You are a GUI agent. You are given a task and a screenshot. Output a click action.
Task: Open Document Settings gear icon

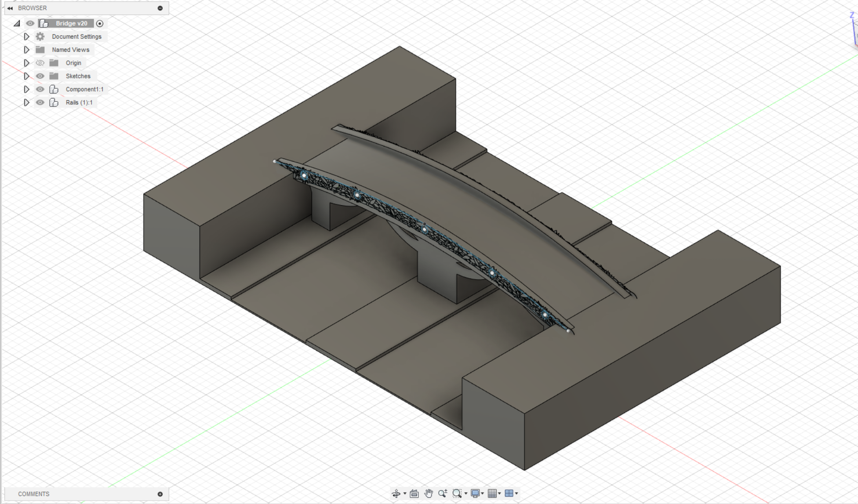tap(40, 36)
